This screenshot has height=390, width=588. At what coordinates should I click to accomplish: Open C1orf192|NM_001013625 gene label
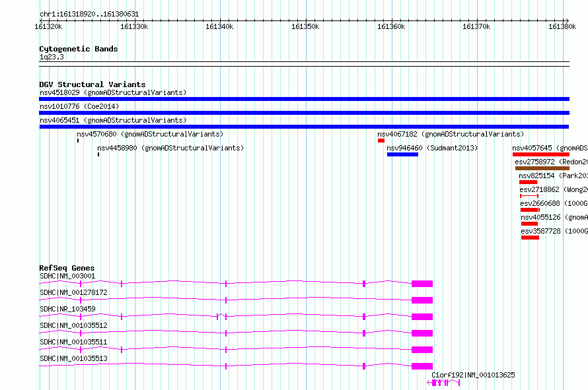[x=473, y=375]
